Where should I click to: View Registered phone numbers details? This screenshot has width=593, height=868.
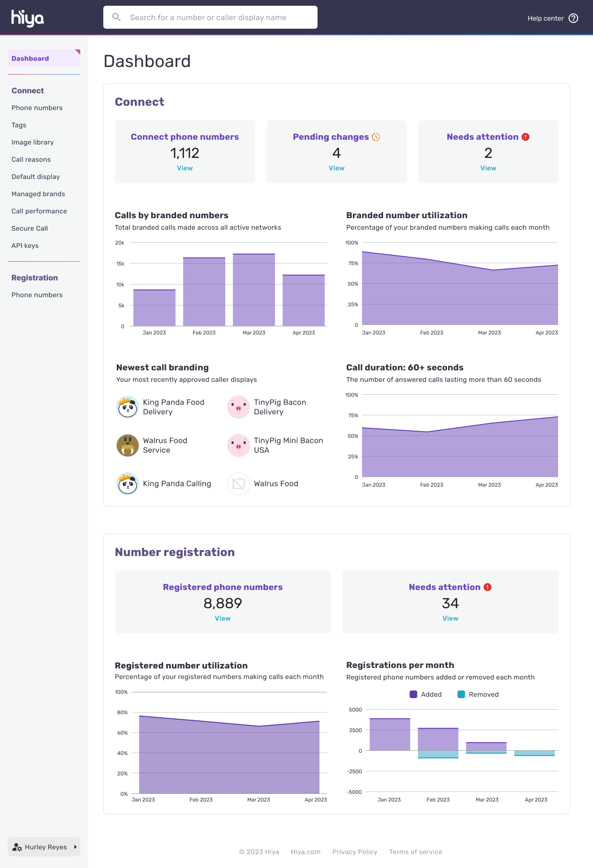tap(222, 618)
